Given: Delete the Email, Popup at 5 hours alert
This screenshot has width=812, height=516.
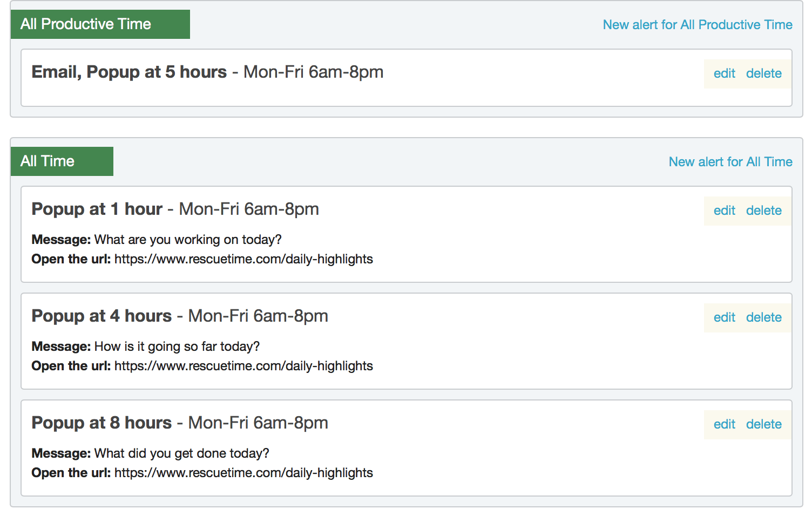Looking at the screenshot, I should point(763,73).
